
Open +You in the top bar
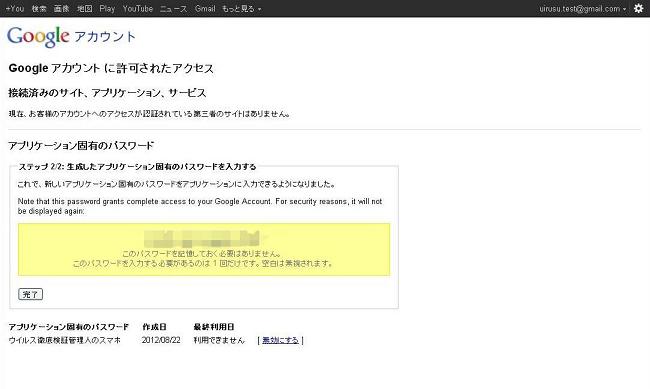(x=15, y=8)
